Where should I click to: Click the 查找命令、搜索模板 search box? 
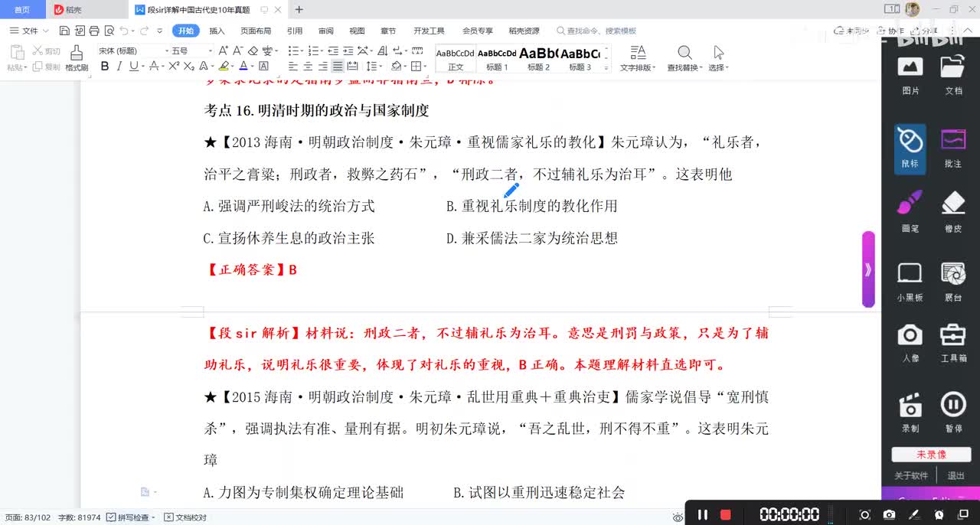[597, 31]
